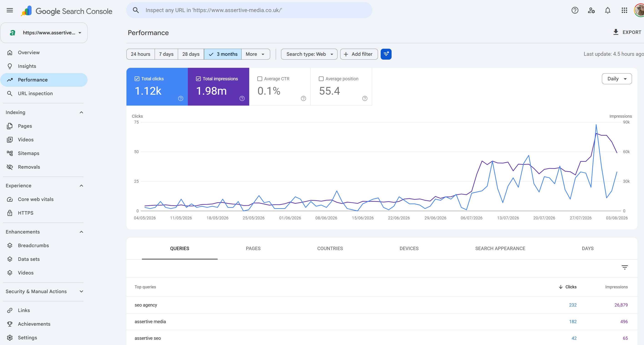Click the 'assertive media' query row
Screen dimensions: 644x345
tap(382, 322)
